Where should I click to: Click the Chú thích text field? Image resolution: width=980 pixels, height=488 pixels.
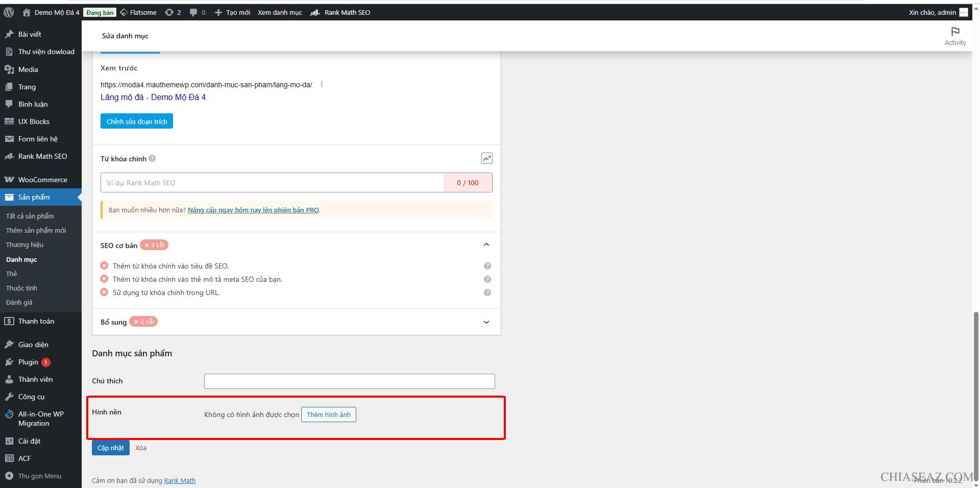tap(349, 381)
